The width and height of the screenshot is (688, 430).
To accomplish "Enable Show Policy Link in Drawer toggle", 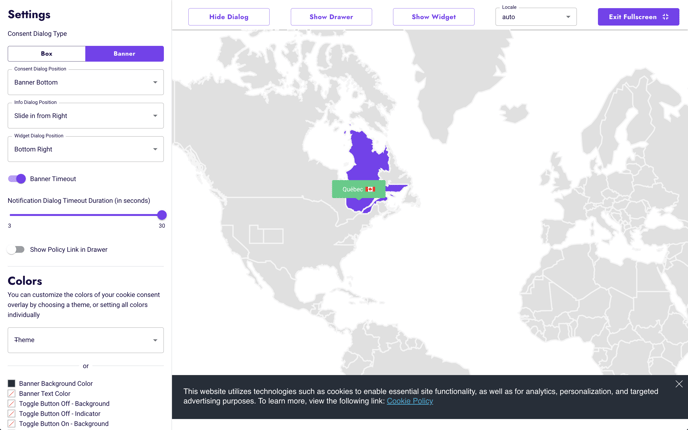I will tap(17, 250).
